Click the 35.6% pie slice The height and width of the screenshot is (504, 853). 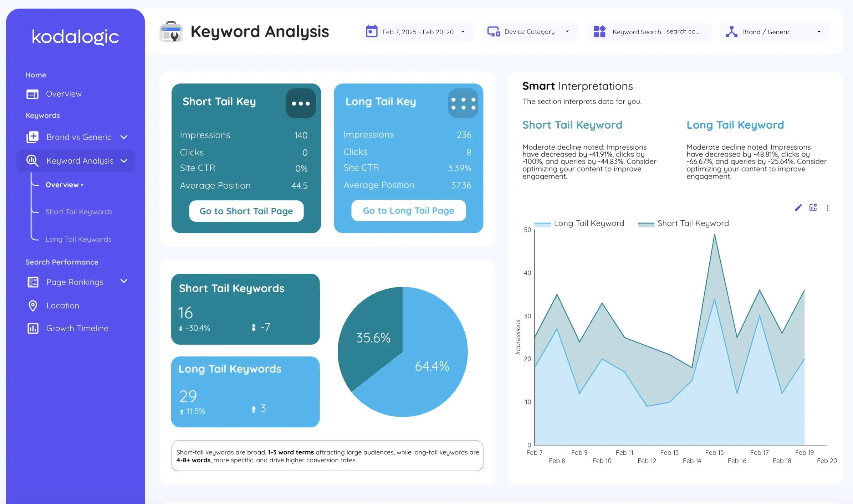pos(373,338)
